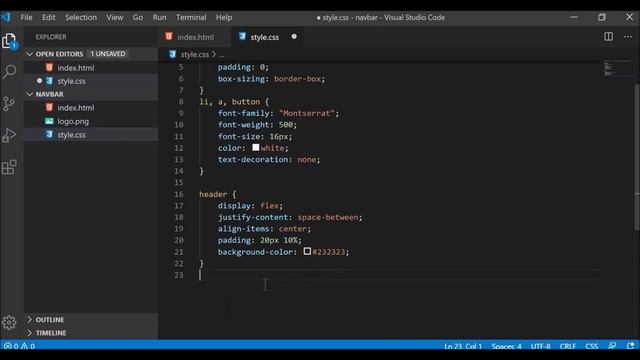Click '"Montserrat"' on line 9
This screenshot has width=640, height=360.
coord(307,113)
